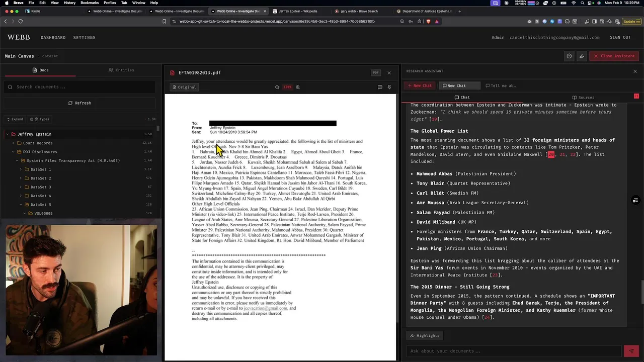
Task: Toggle the Original view button
Action: pos(184,87)
